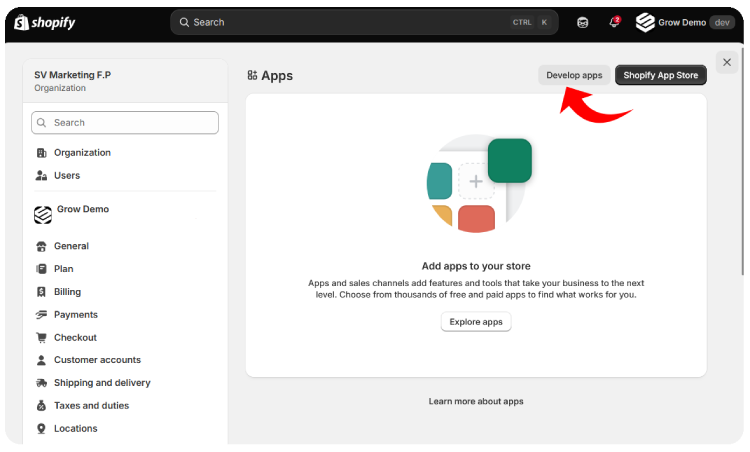Close the settings panel with X
This screenshot has width=750, height=452.
click(x=727, y=63)
